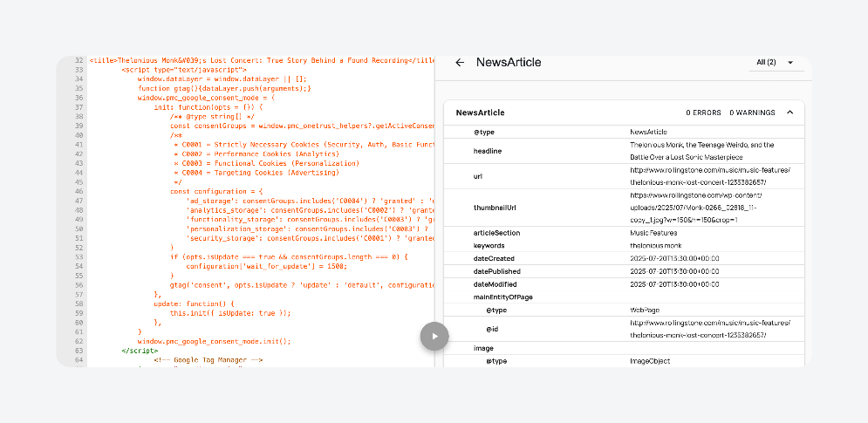Click the title tag code on line 32

pos(262,60)
